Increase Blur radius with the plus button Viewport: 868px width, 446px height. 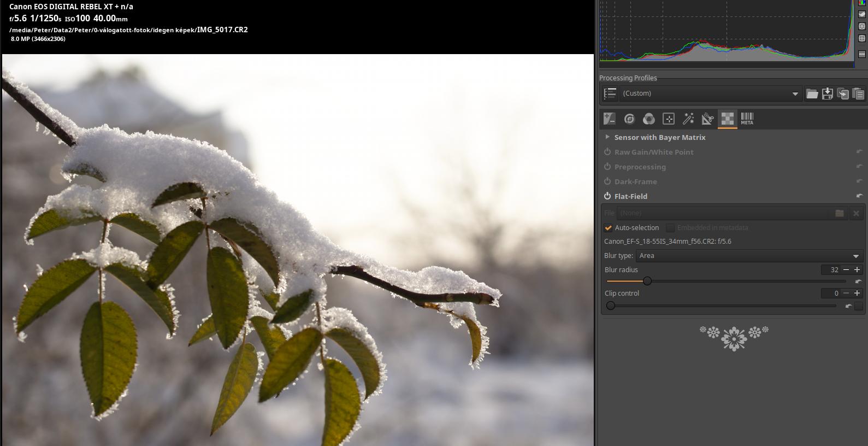coord(857,269)
